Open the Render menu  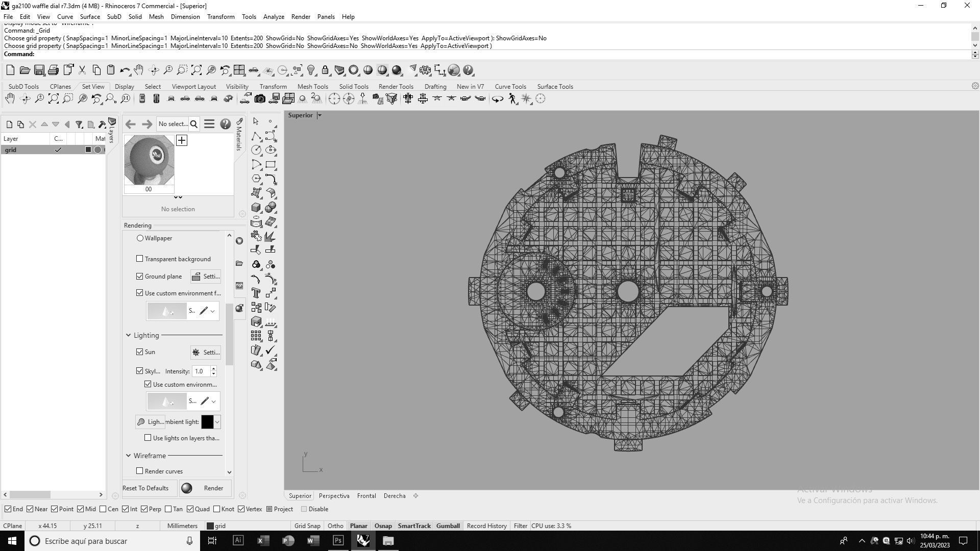[301, 17]
